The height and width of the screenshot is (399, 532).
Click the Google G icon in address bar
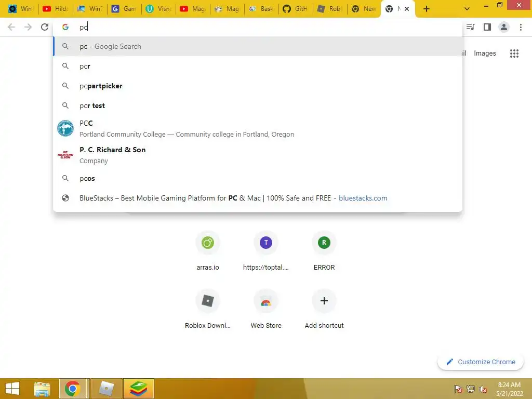65,27
